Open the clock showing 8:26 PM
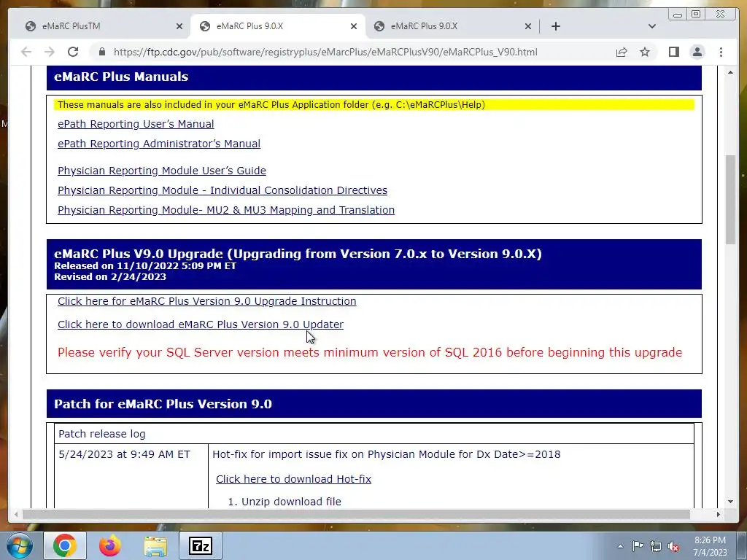Viewport: 747px width, 560px height. tap(711, 545)
